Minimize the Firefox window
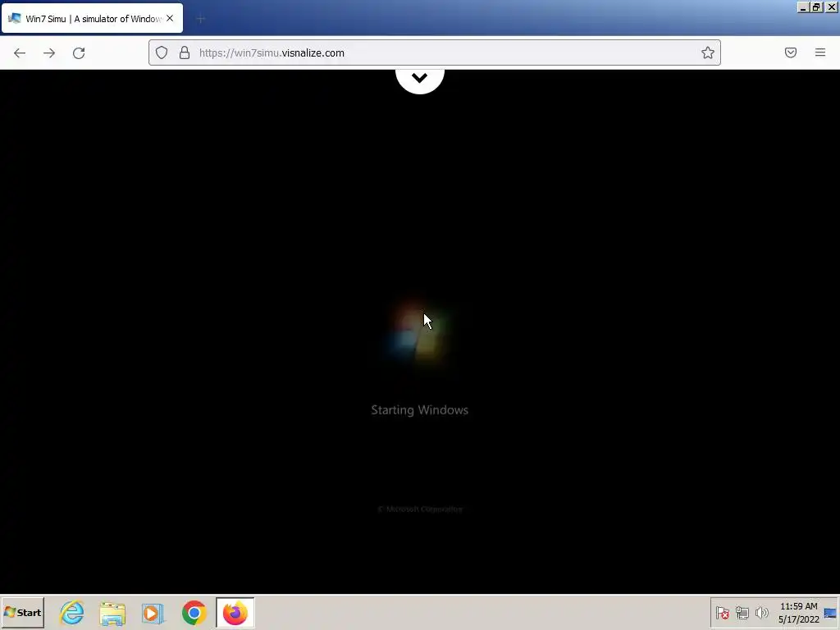Viewport: 840px width, 630px height. click(803, 7)
